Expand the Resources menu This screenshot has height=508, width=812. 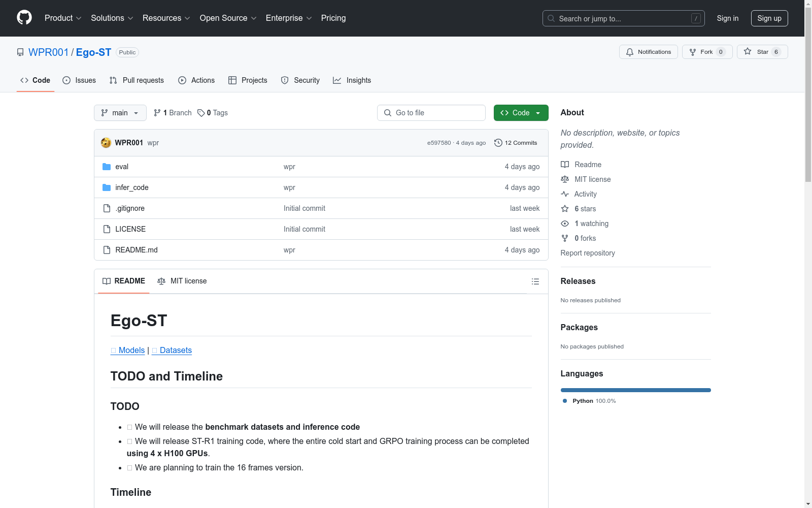tap(166, 18)
